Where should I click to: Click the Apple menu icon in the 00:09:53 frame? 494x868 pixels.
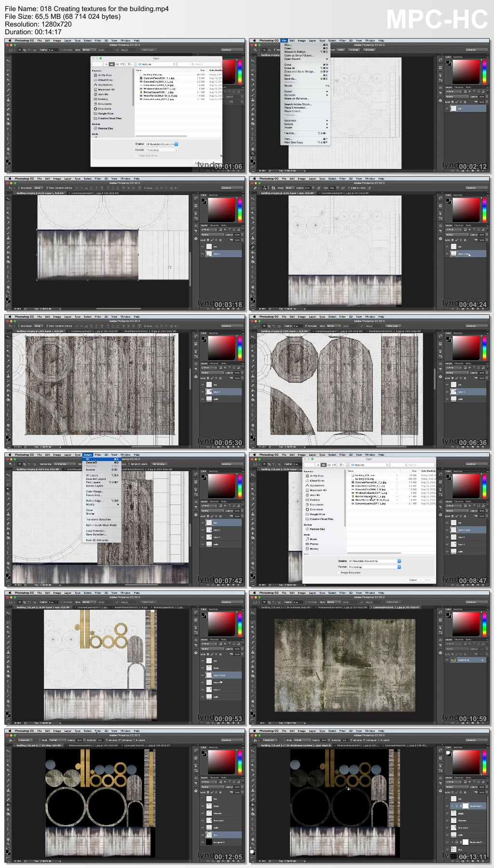[x=10, y=593]
